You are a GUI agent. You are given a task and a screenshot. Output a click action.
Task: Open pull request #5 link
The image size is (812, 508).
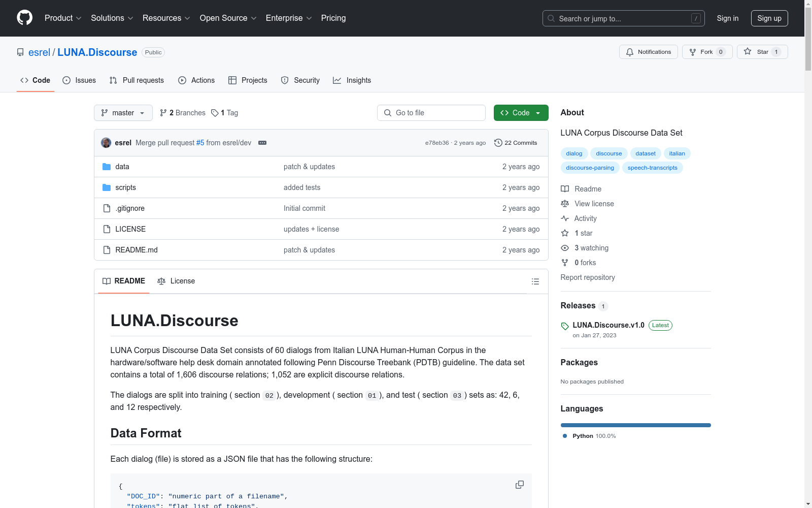click(x=200, y=143)
